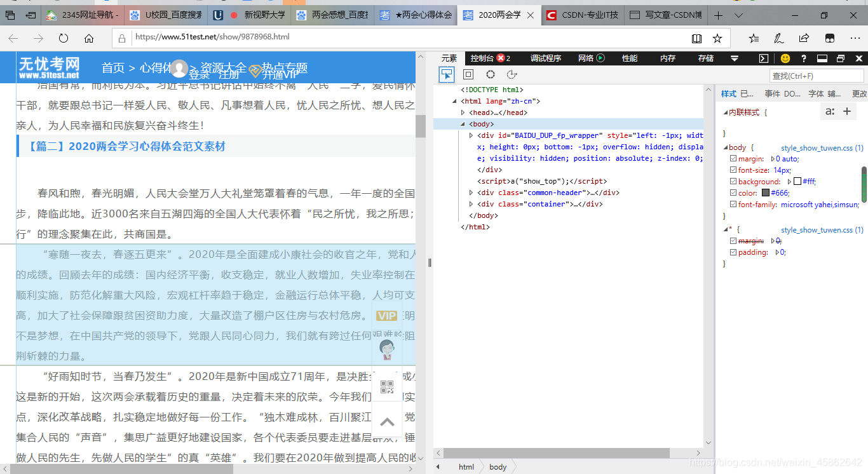The height and width of the screenshot is (474, 868).
Task: Open the DevTools console drawer icon
Action: [764, 58]
